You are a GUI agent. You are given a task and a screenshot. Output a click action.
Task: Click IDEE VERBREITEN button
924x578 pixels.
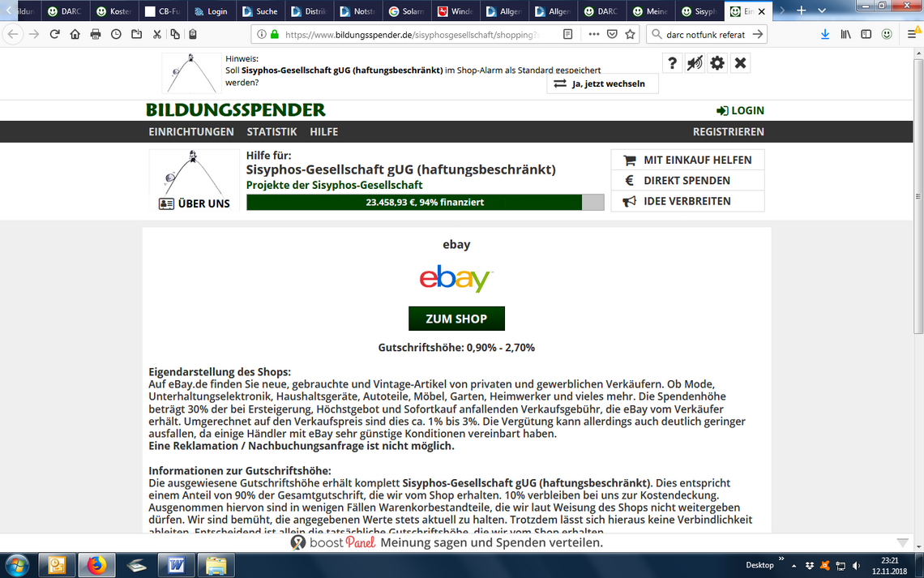(687, 202)
